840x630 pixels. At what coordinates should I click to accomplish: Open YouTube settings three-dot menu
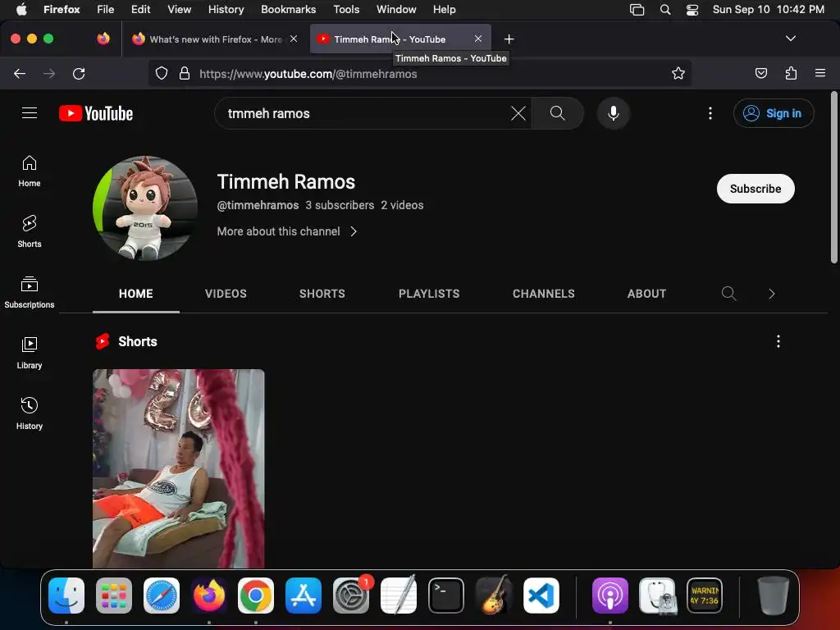710,113
